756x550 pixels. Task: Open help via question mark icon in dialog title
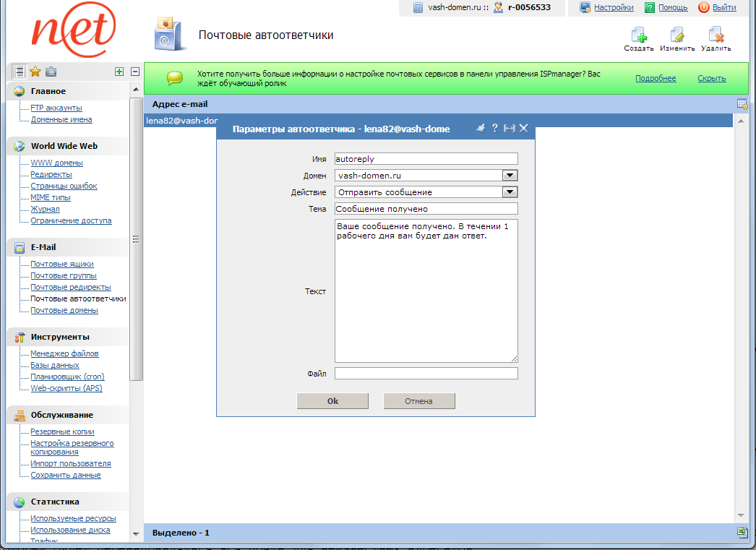494,127
